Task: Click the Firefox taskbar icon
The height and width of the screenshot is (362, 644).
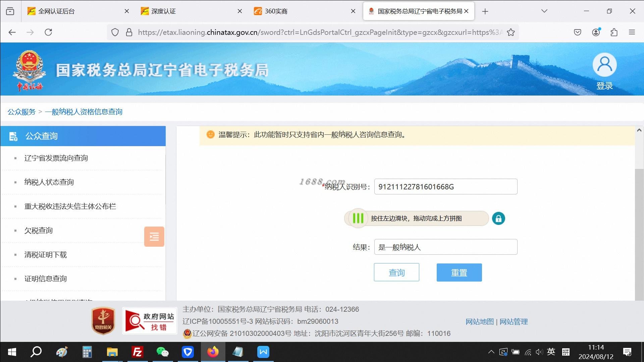Action: click(213, 352)
